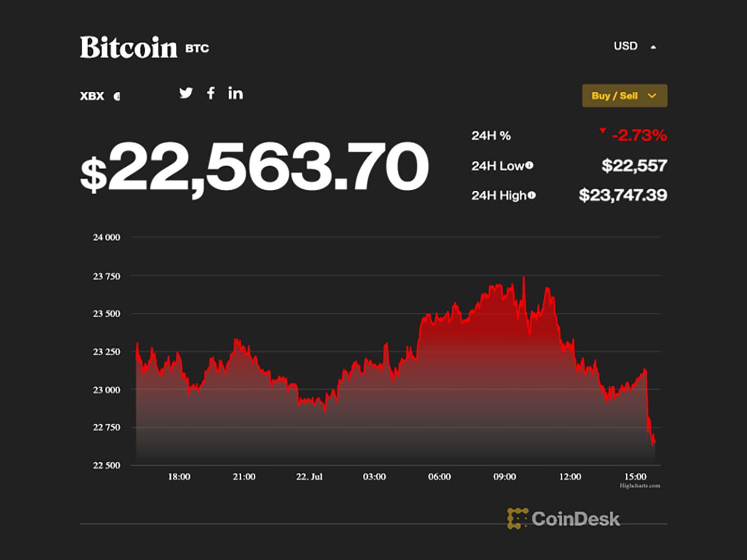747x560 pixels.
Task: Select the BTC ticker label
Action: point(198,49)
